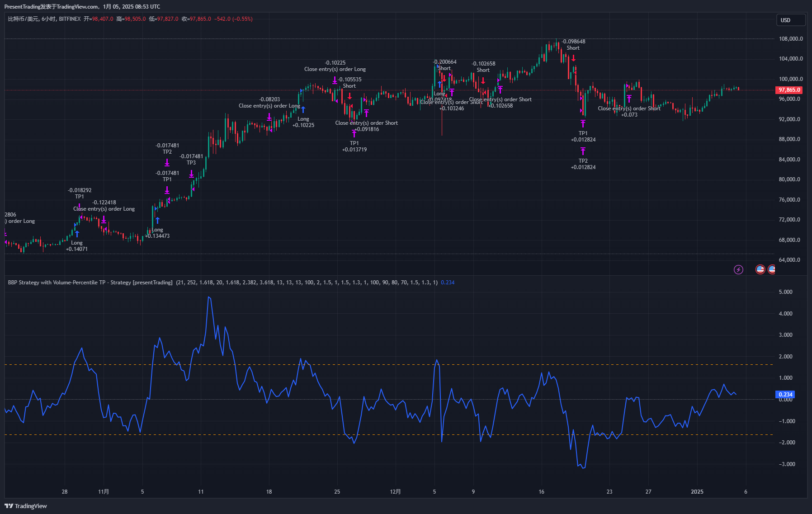The height and width of the screenshot is (514, 812).
Task: Click the +0.102658 Close entry Short arrow
Action: [500, 90]
